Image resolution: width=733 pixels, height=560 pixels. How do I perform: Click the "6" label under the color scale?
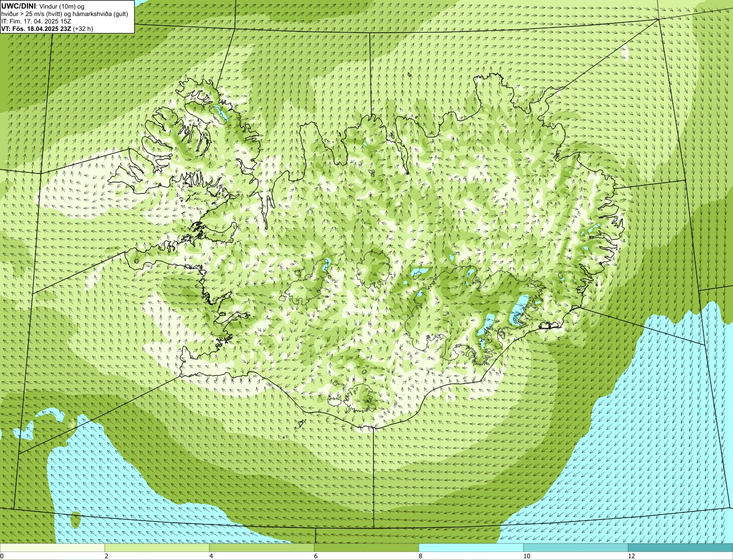pos(316,556)
